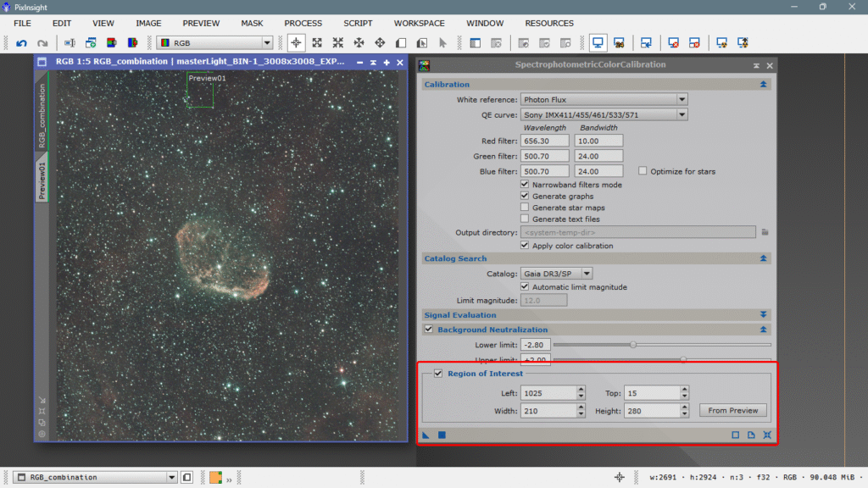The width and height of the screenshot is (868, 488).
Task: Click the Red filter wavelength field
Action: pos(544,141)
